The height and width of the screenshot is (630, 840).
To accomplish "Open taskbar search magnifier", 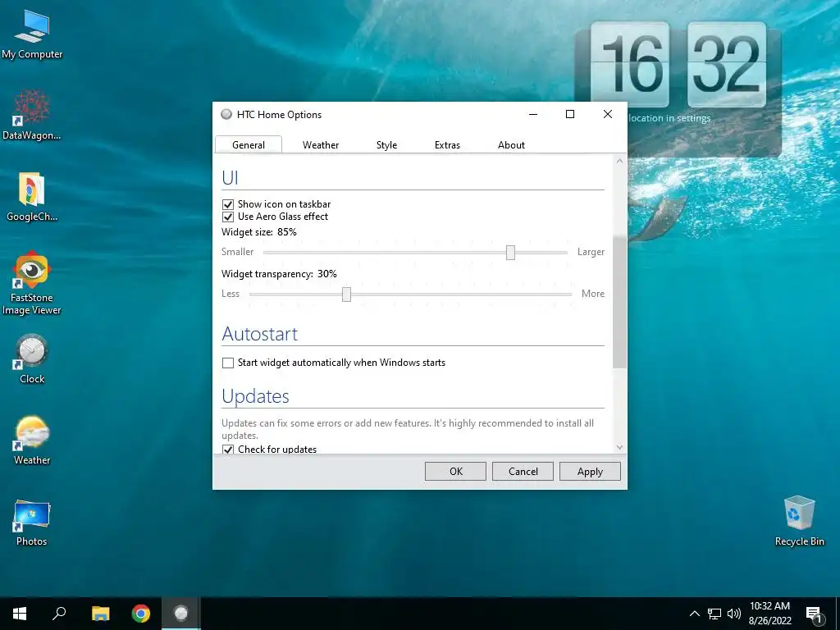I will (x=59, y=614).
